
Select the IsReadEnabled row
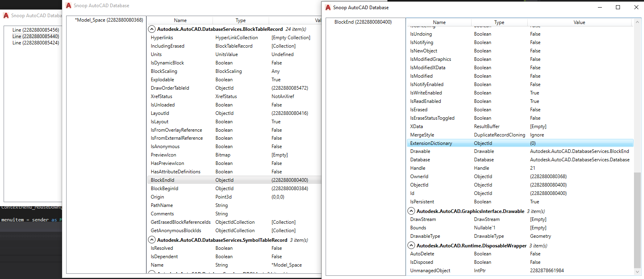(x=520, y=101)
